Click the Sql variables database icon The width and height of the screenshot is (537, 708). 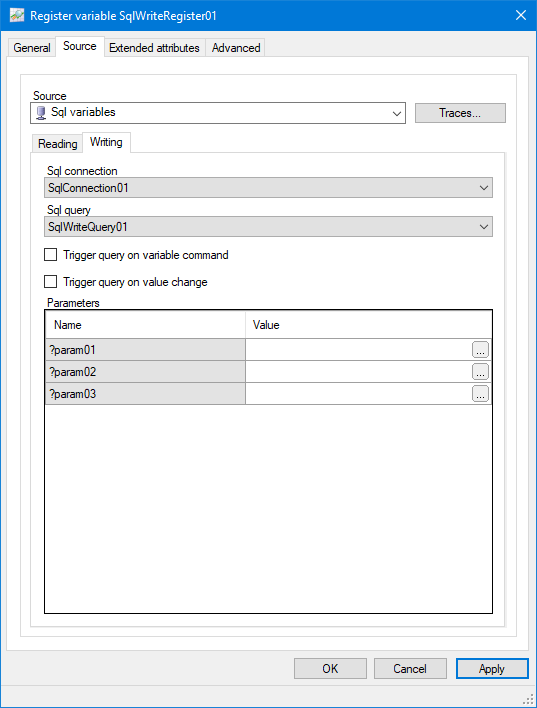pos(41,113)
